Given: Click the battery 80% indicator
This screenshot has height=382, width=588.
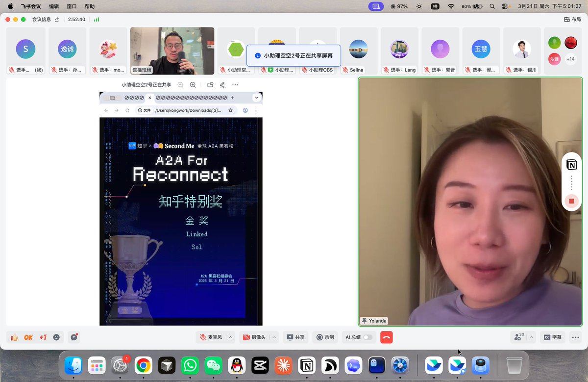Looking at the screenshot, I should click(472, 6).
